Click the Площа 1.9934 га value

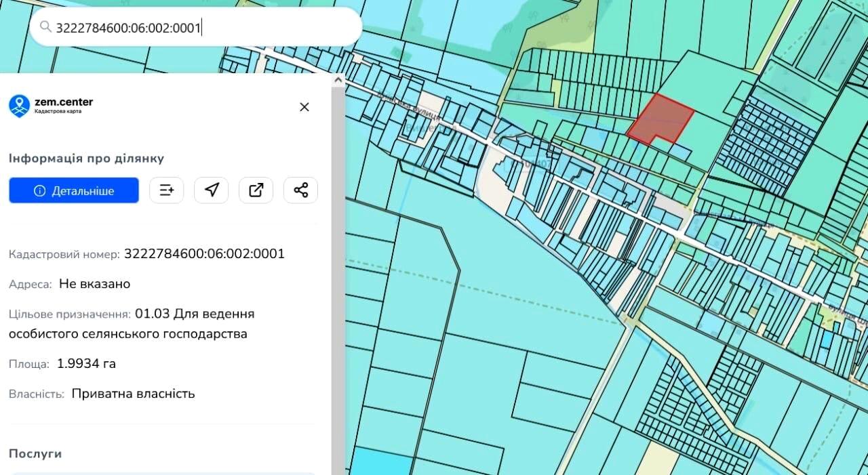click(86, 364)
